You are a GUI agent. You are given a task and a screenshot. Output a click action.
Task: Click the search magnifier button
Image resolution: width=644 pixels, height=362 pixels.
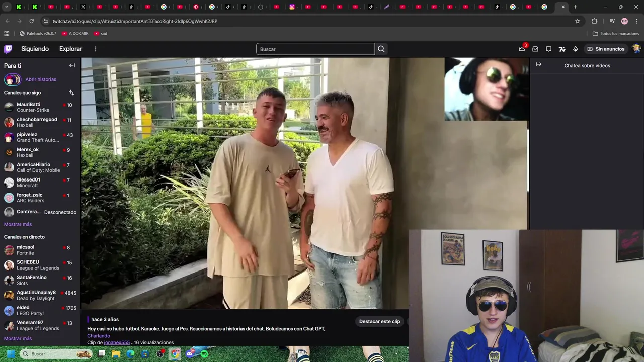(381, 49)
